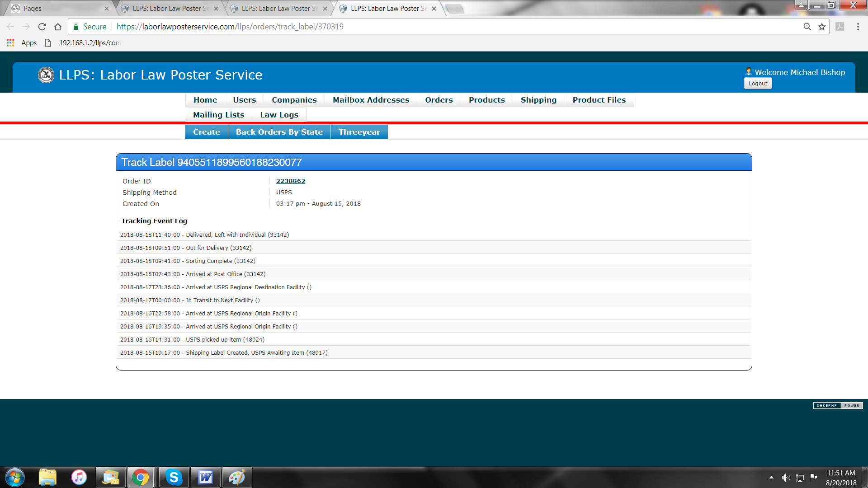The image size is (868, 488).
Task: Click the Threeyear submenu button
Action: (359, 132)
